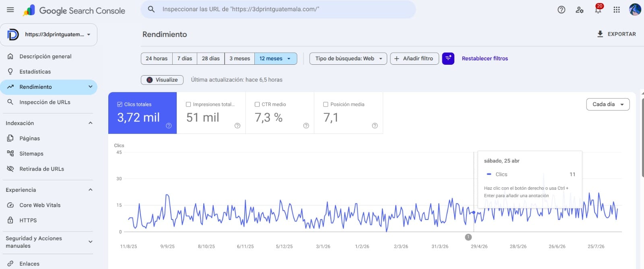Enable the Impresiones totales checkbox
Image resolution: width=644 pixels, height=269 pixels.
tap(188, 105)
